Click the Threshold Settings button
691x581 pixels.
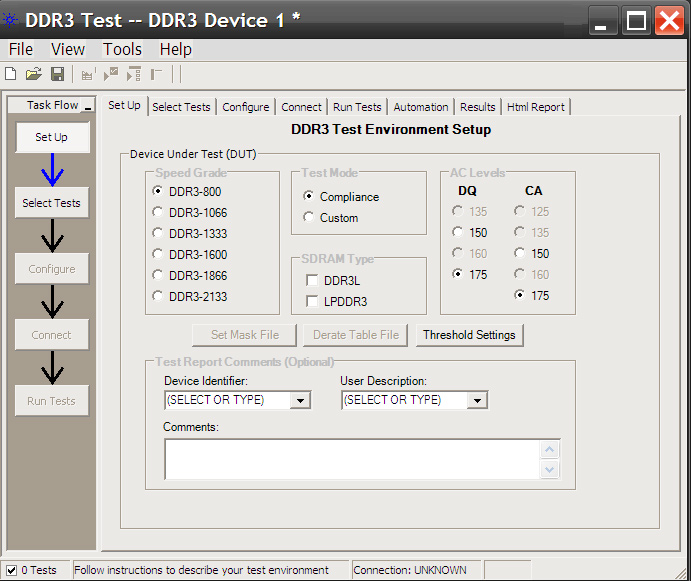click(x=469, y=335)
